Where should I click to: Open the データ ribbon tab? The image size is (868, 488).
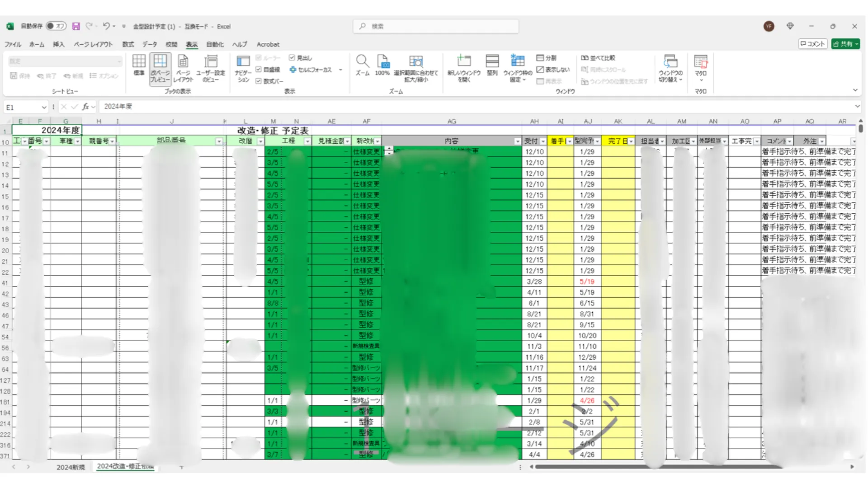point(150,44)
